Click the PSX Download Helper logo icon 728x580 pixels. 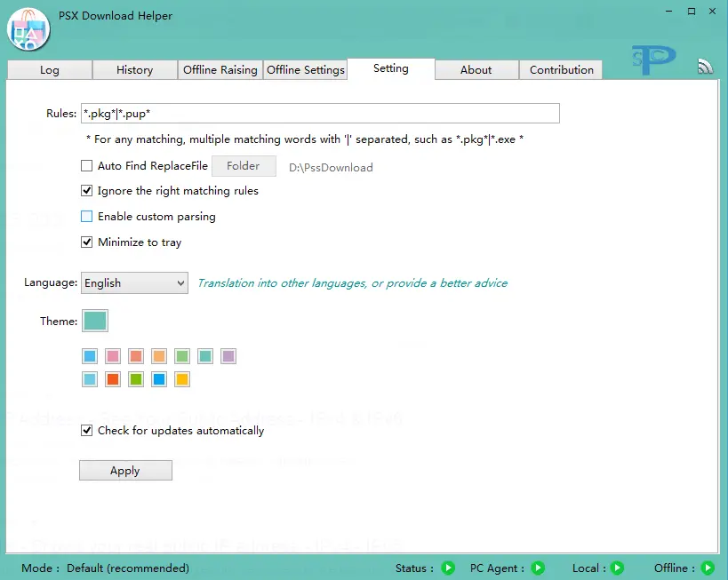click(28, 29)
